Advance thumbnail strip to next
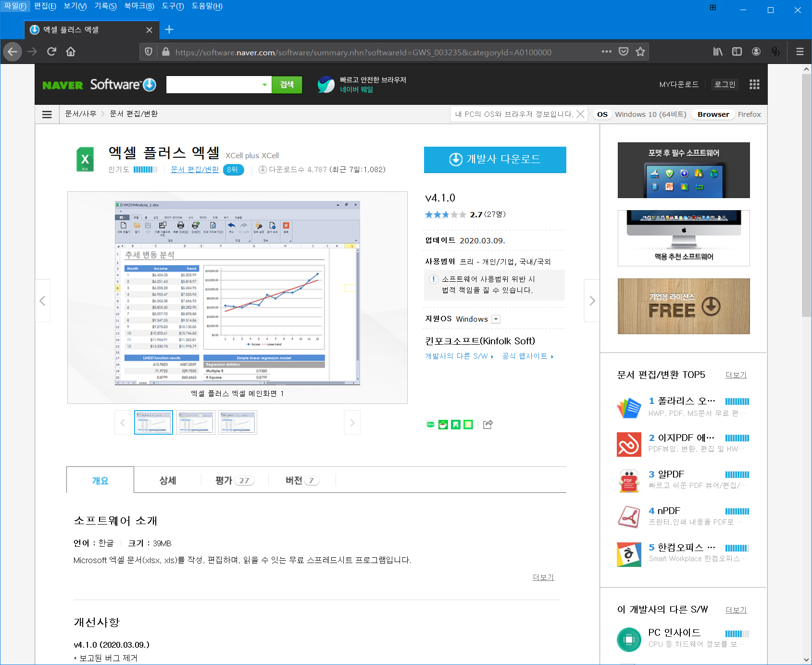812x665 pixels. click(x=352, y=423)
